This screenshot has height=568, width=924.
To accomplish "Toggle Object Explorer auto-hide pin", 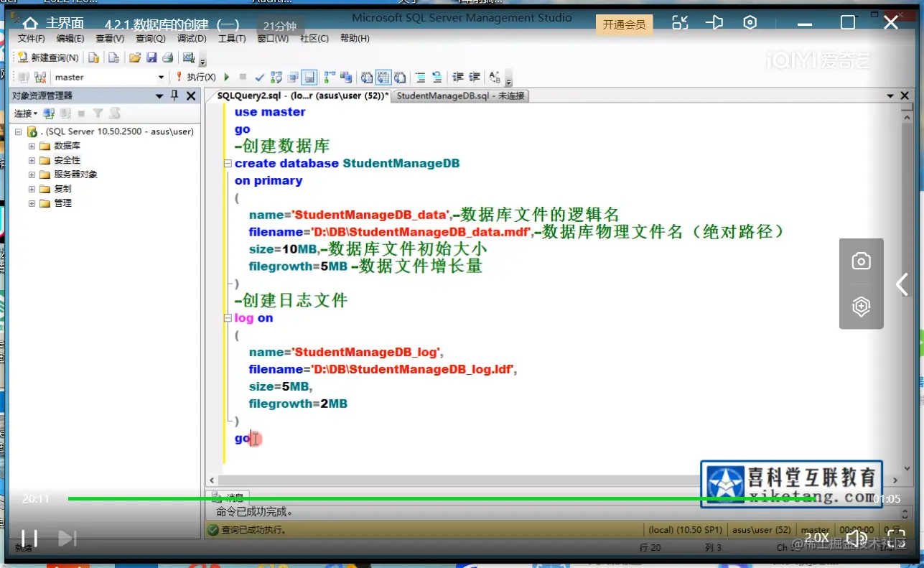I will point(174,96).
